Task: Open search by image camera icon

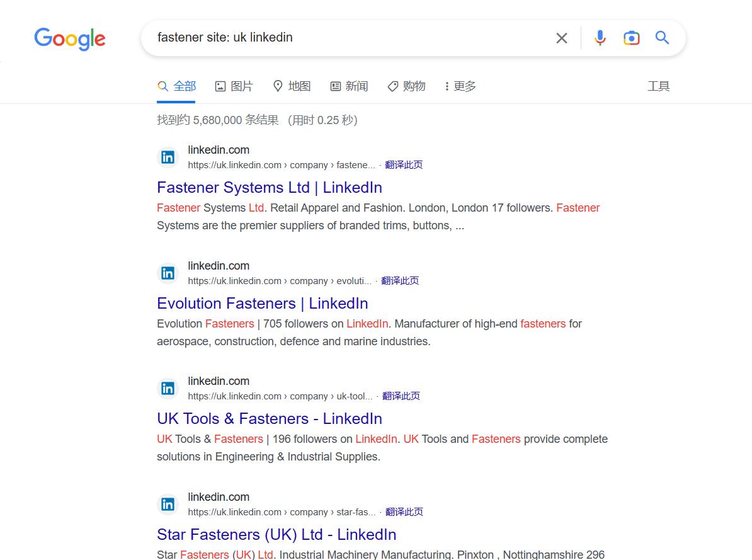Action: point(631,38)
